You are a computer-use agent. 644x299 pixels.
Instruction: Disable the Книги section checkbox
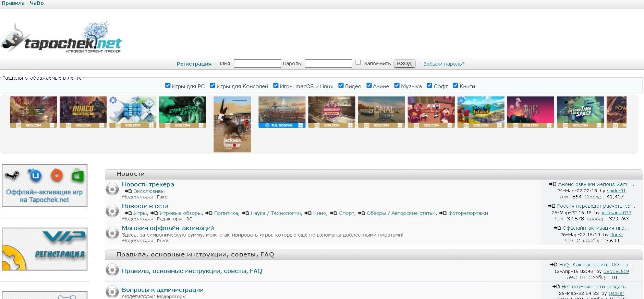tap(455, 85)
